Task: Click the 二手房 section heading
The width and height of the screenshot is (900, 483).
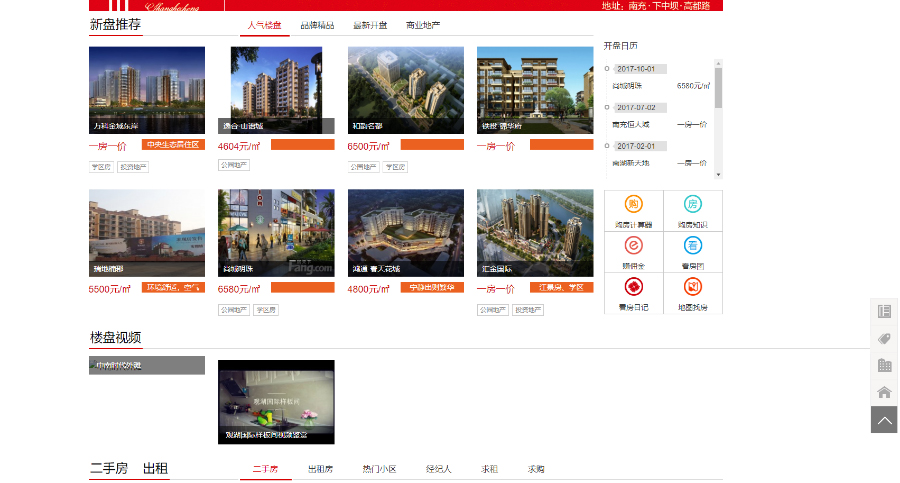Action: click(109, 468)
